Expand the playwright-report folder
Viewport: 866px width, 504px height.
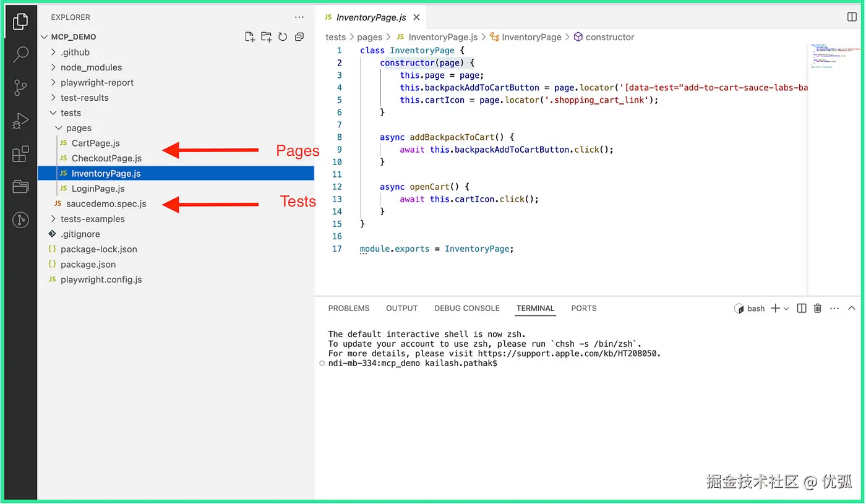(176, 82)
